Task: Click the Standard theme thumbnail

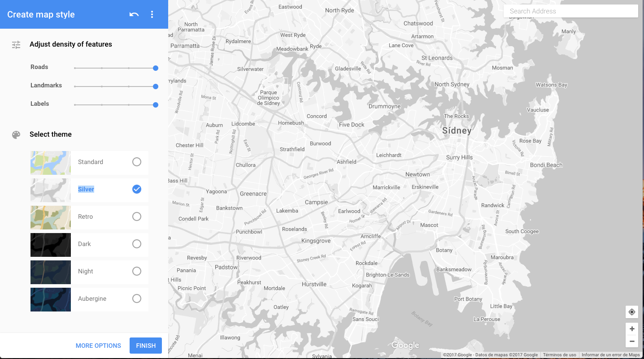Action: 51,163
